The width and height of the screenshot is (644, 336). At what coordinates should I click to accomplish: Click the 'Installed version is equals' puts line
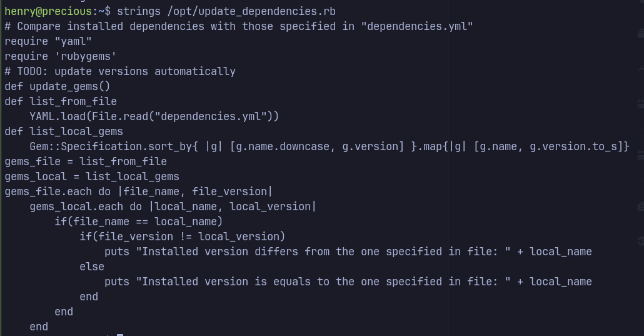click(348, 282)
